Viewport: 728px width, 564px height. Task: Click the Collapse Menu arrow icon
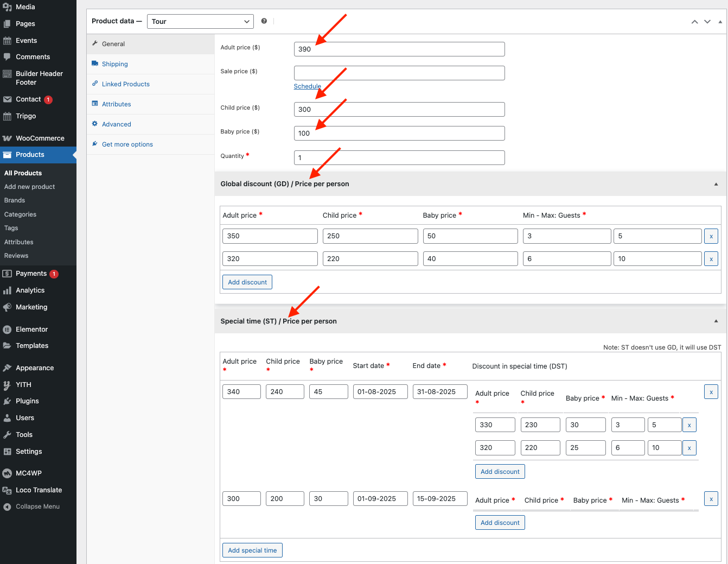coord(7,507)
